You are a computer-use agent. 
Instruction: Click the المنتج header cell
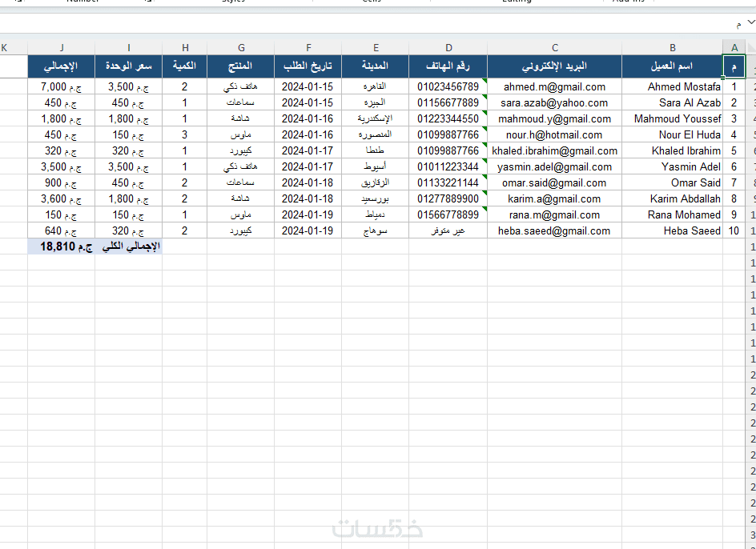point(241,66)
